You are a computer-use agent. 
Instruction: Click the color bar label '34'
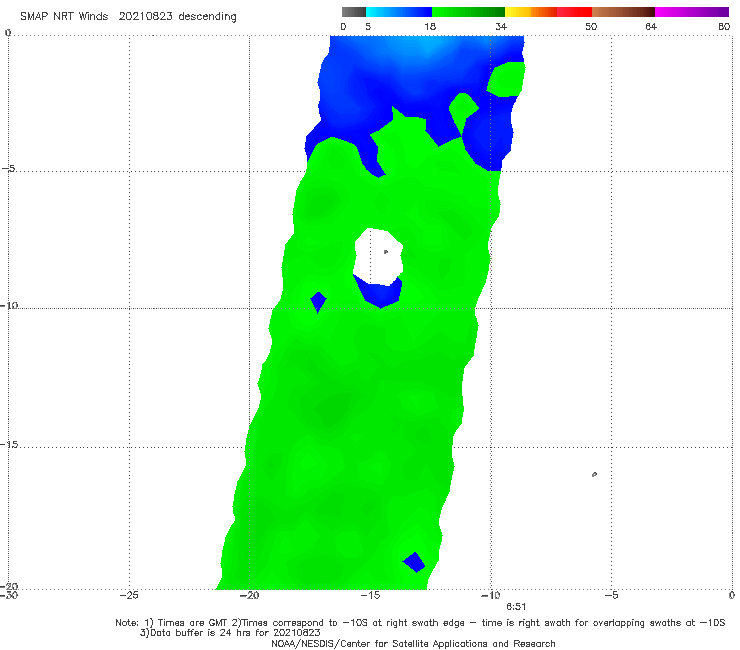pos(501,26)
